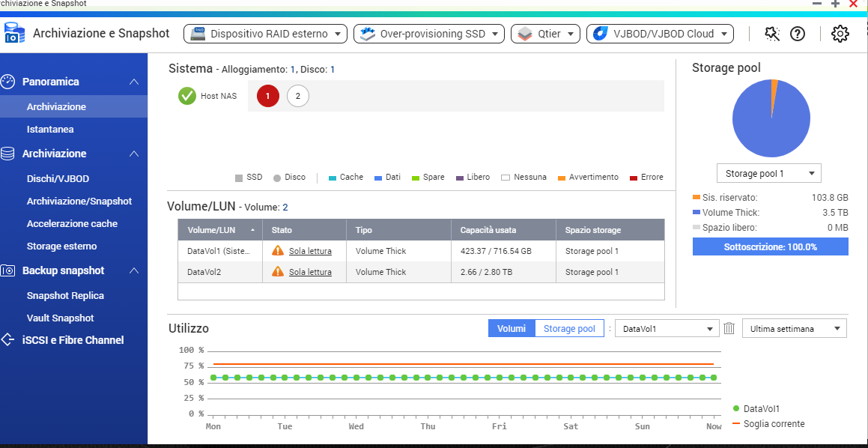Switch usage view to Volumi
Viewport: 868px width, 448px height.
click(x=512, y=328)
